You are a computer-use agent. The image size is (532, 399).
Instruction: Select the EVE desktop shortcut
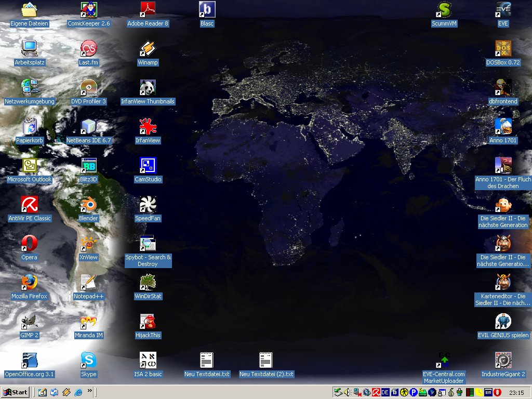503,10
